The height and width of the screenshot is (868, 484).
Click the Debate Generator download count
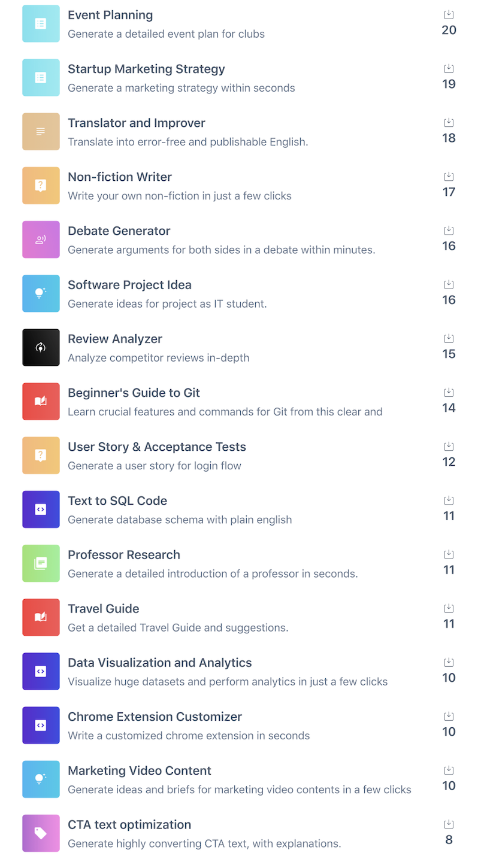[449, 246]
